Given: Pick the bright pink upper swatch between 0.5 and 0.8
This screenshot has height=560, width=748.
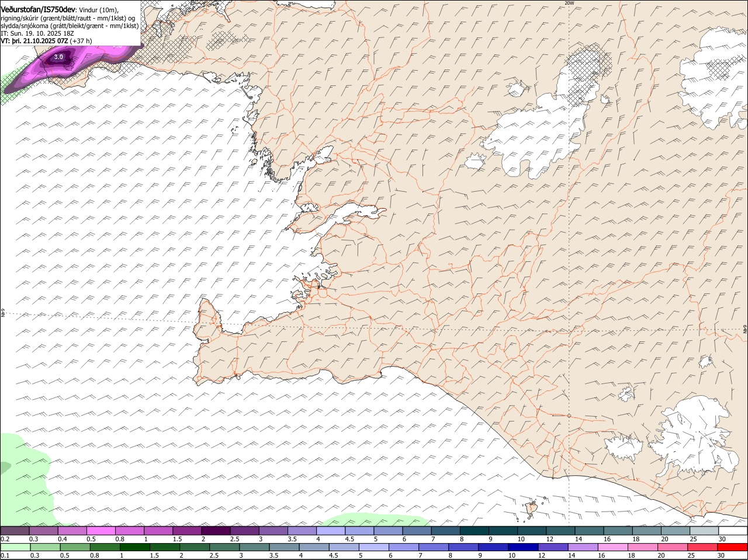Looking at the screenshot, I should pos(101,531).
